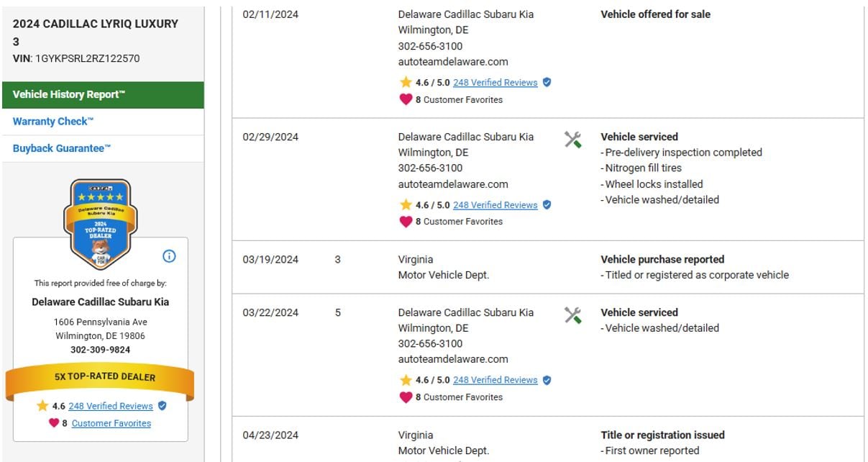
Task: Open 248 Verified Reviews link for 02/29/2024
Action: (x=495, y=205)
